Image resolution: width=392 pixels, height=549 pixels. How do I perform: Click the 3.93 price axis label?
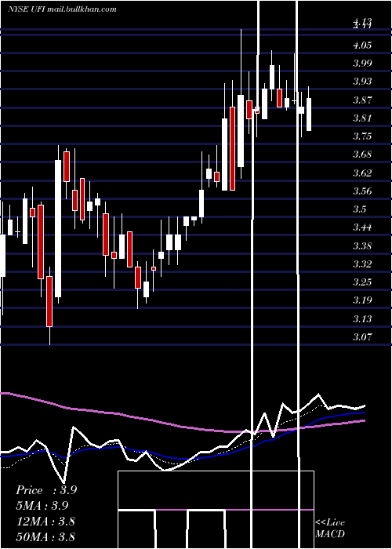point(362,82)
